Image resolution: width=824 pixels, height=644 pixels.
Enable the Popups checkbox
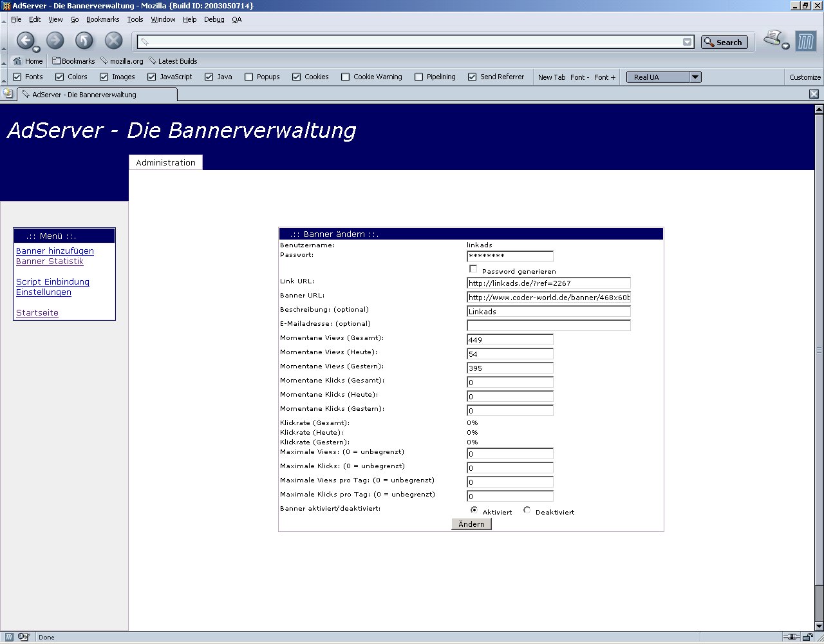[249, 77]
